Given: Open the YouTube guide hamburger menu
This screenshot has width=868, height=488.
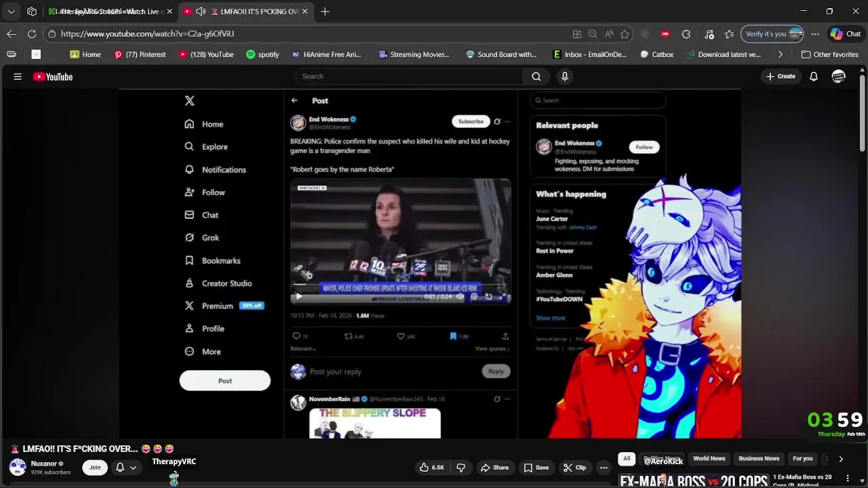Looking at the screenshot, I should (18, 77).
